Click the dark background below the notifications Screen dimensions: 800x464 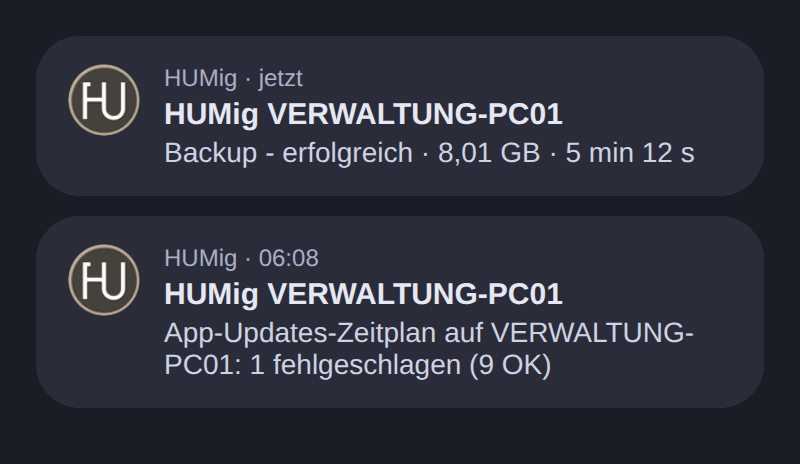point(400,438)
